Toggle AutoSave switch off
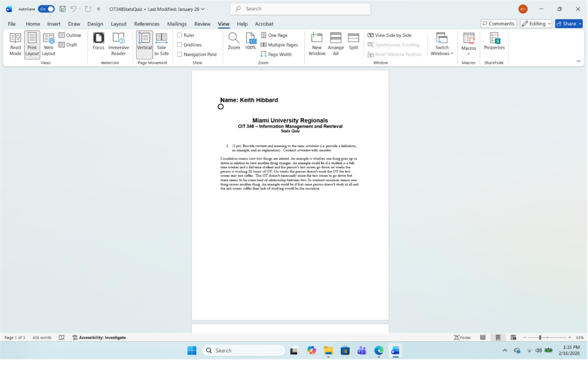Screen dimensions: 588x368 coord(46,9)
